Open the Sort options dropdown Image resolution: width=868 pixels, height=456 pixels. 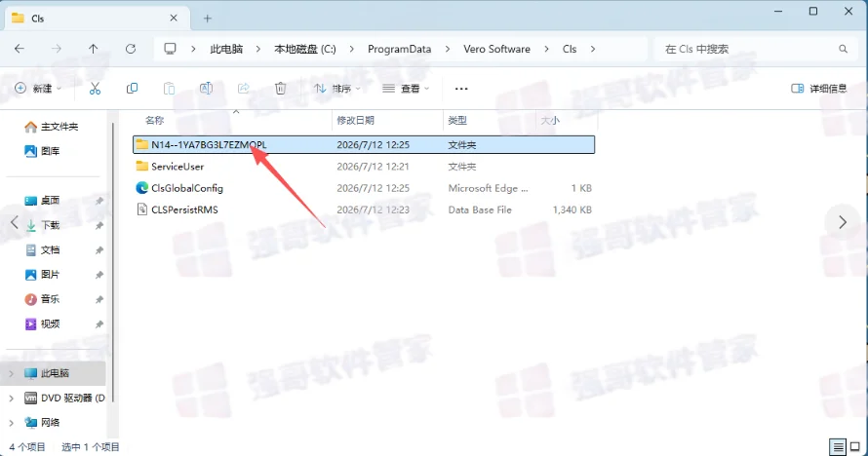click(x=337, y=89)
